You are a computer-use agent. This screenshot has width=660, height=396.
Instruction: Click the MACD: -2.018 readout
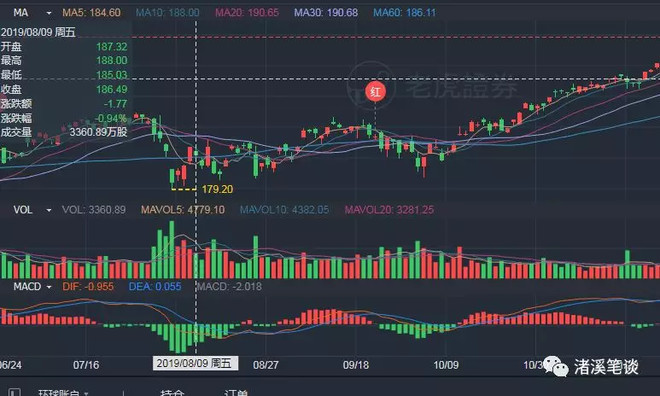[229, 287]
